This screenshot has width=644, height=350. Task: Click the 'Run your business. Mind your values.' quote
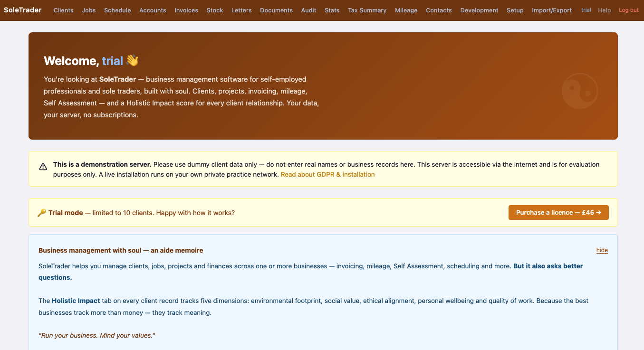click(x=97, y=335)
